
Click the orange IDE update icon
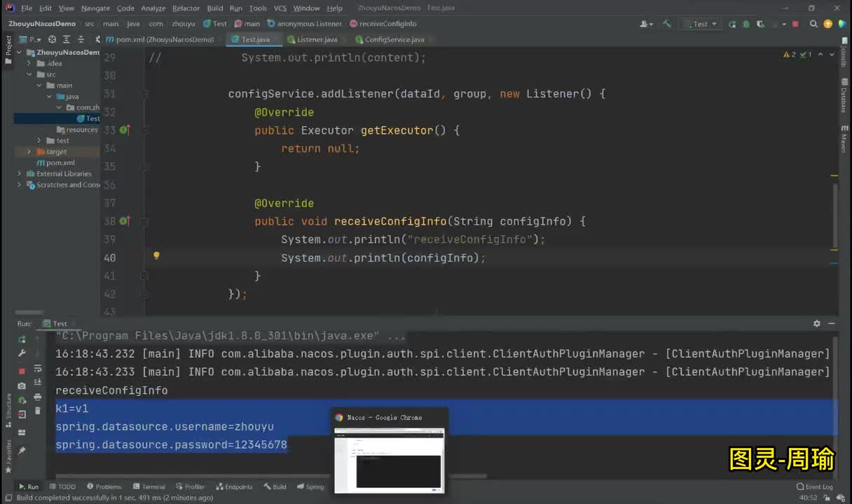827,24
